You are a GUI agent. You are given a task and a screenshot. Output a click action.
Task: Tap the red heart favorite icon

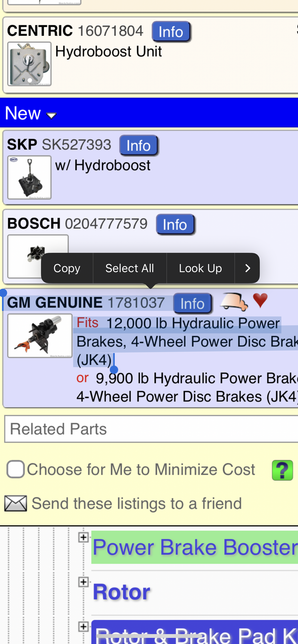click(260, 300)
